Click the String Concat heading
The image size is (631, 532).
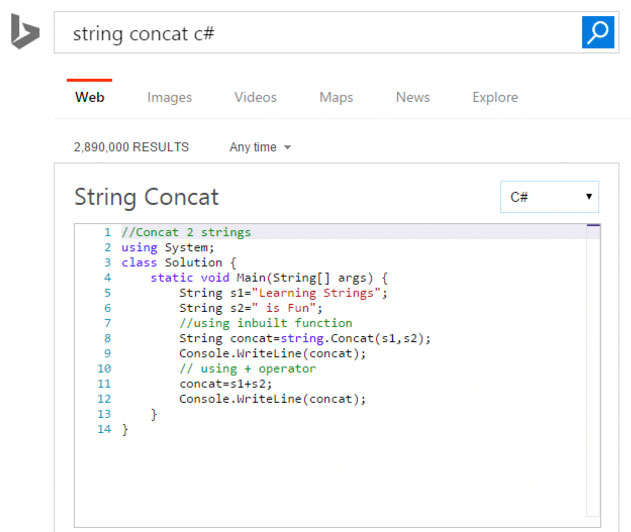coord(146,197)
